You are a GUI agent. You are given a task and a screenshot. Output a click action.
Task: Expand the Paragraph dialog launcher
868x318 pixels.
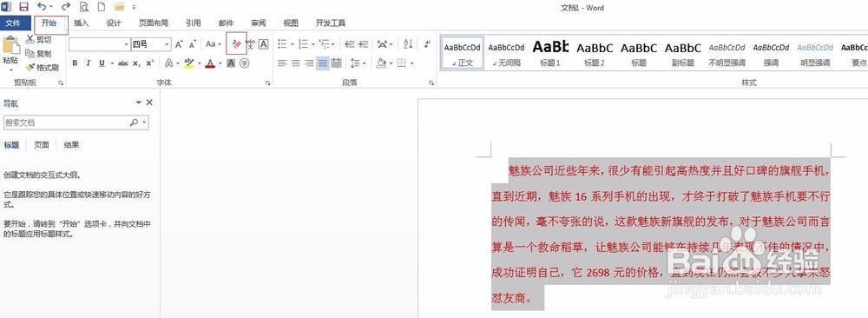(431, 83)
